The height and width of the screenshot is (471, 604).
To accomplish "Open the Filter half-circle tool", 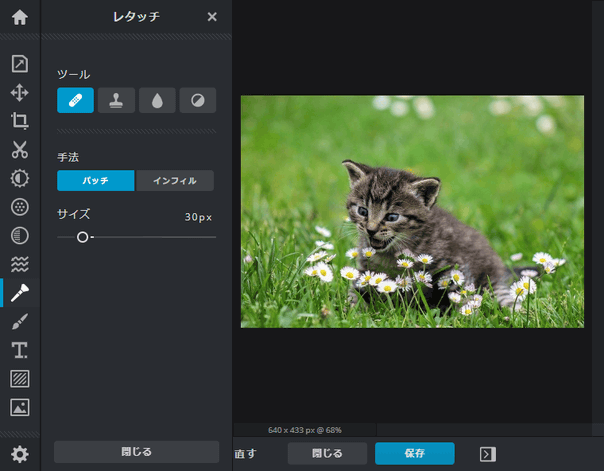I will (20, 236).
